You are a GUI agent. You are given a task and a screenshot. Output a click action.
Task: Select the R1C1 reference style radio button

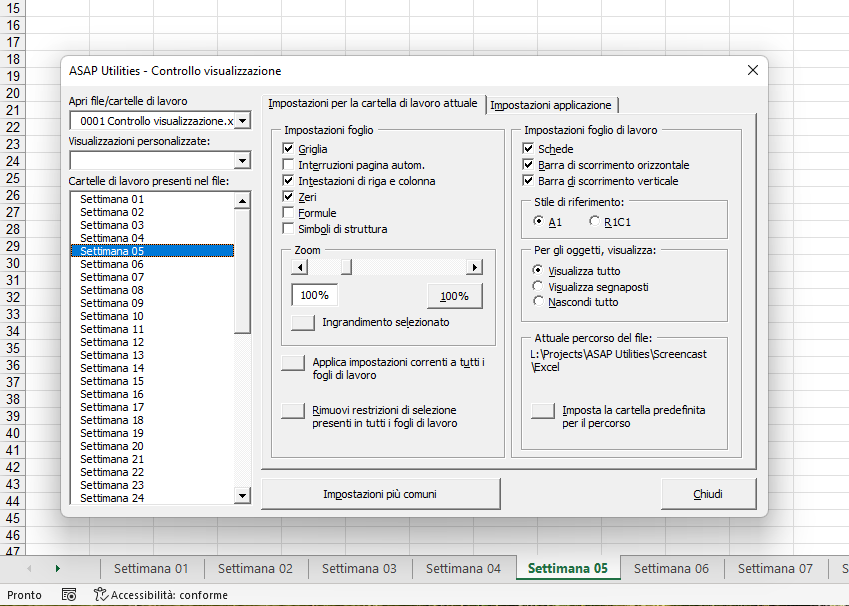(595, 221)
